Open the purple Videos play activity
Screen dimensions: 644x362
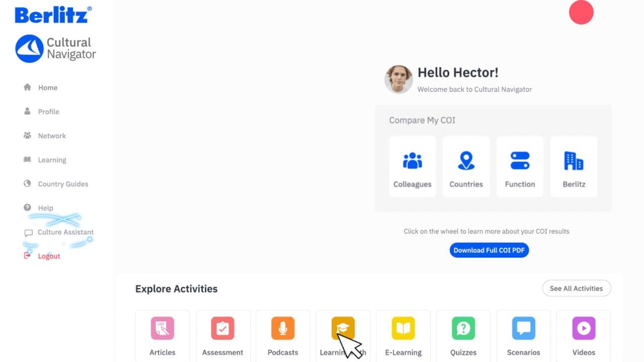(584, 336)
